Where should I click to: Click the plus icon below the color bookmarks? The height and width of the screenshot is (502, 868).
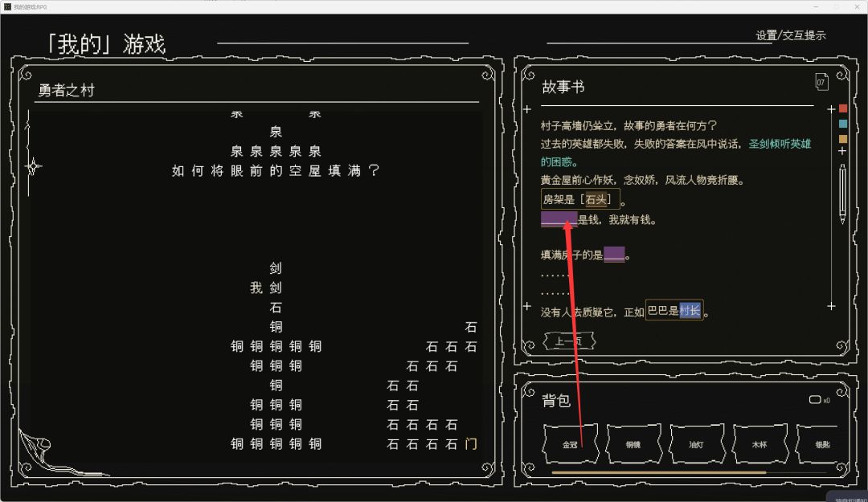842,151
